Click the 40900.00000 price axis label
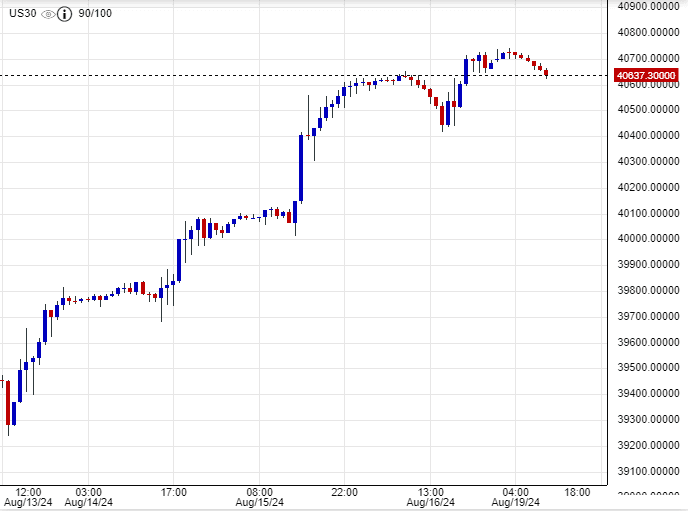688x511 pixels. click(x=648, y=6)
